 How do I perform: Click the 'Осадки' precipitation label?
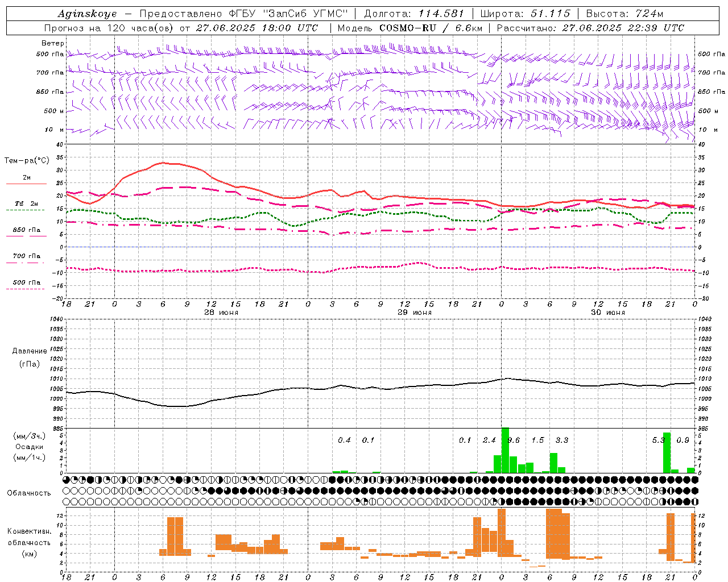click(29, 447)
